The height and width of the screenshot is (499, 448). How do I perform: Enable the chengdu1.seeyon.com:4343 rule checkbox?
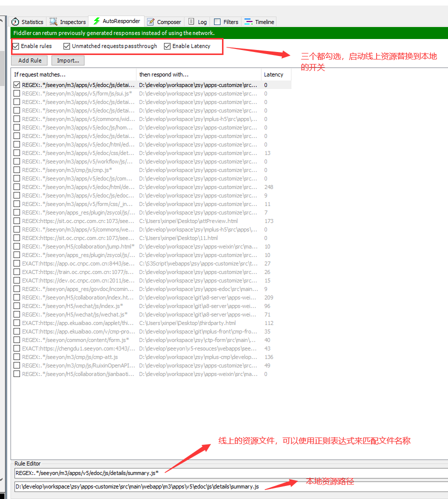pos(17,348)
